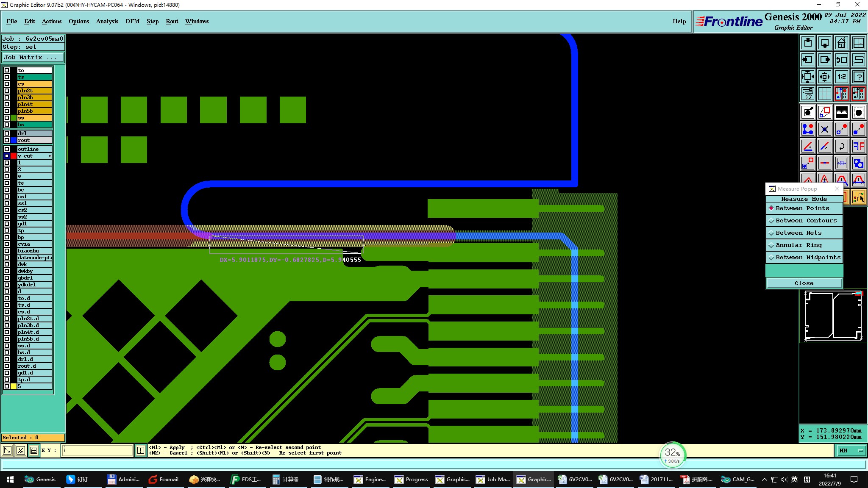The width and height of the screenshot is (868, 488).
Task: Click the grid display icon
Action: [x=824, y=94]
